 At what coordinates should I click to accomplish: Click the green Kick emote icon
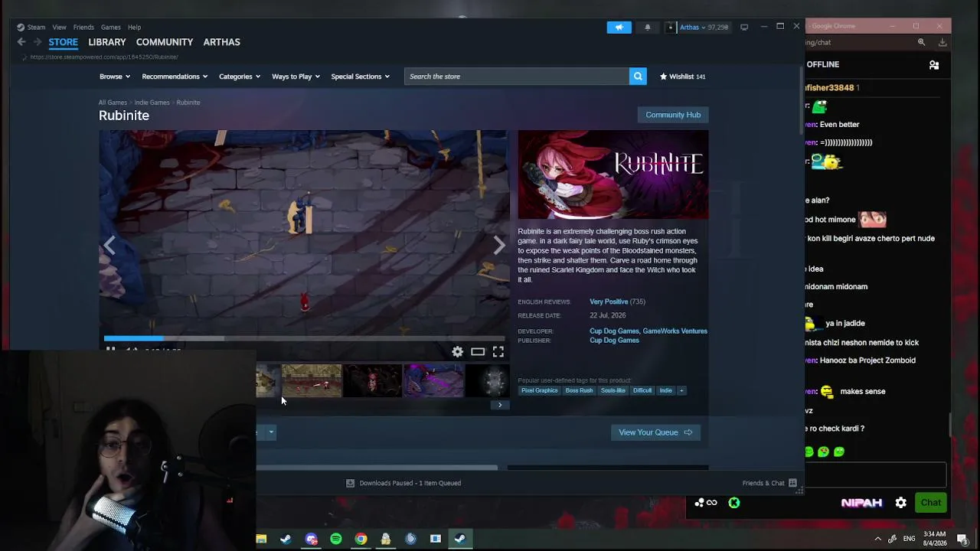click(x=734, y=503)
